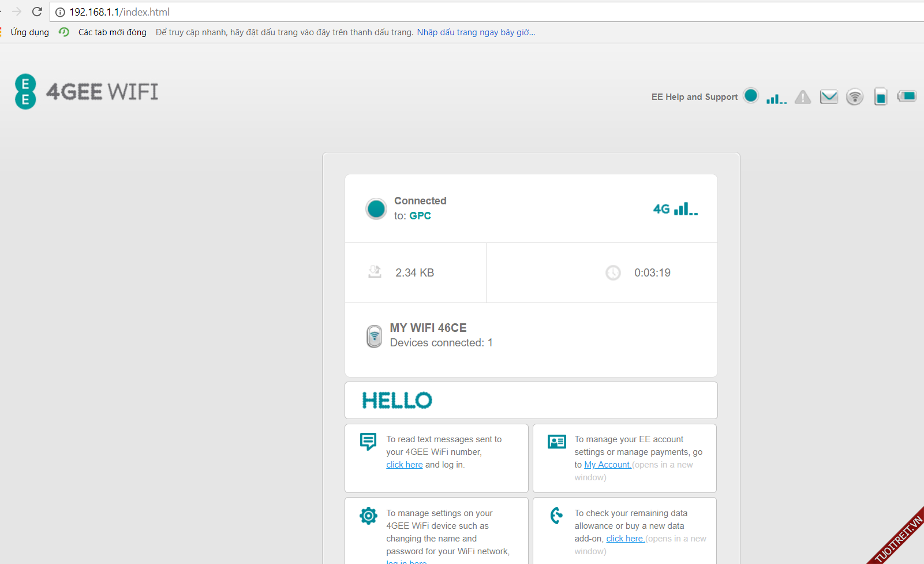Click the WiFi status icon in header

click(855, 97)
